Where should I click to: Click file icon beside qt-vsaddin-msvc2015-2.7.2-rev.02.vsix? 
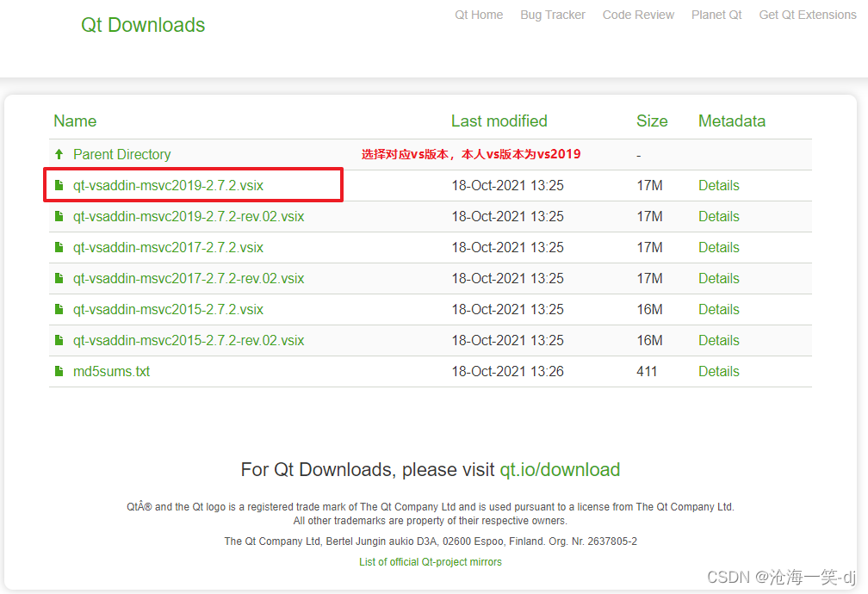click(59, 340)
